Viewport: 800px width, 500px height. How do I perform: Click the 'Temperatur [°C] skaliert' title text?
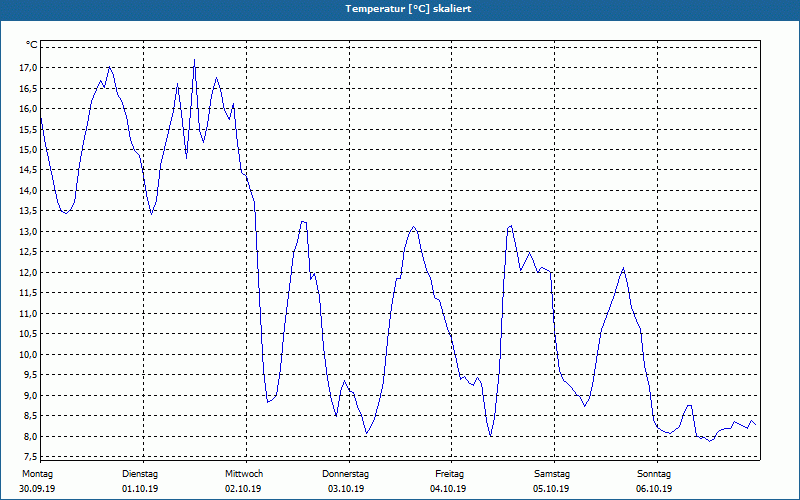pos(408,9)
